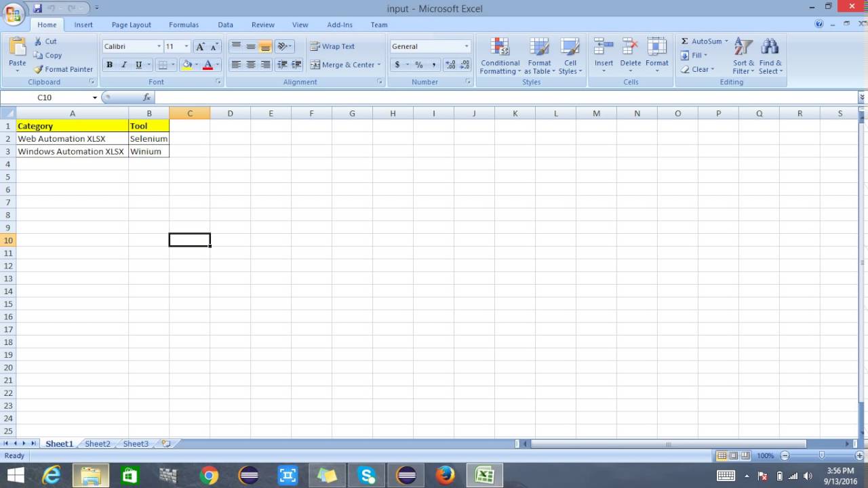868x488 pixels.
Task: Toggle Wrap Text for the cell
Action: coord(332,46)
